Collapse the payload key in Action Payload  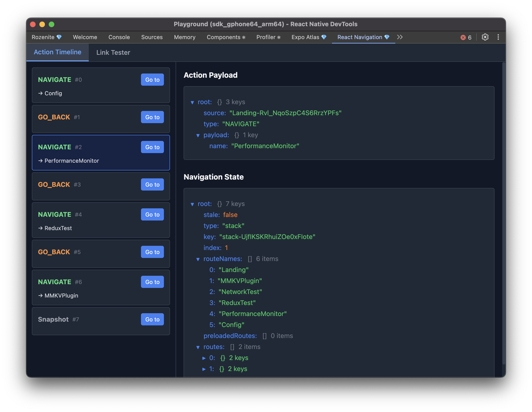pos(198,135)
